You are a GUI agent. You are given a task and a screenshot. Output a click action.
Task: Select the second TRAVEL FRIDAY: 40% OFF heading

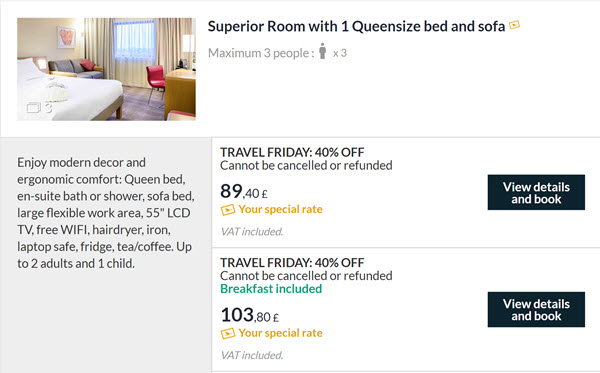292,262
